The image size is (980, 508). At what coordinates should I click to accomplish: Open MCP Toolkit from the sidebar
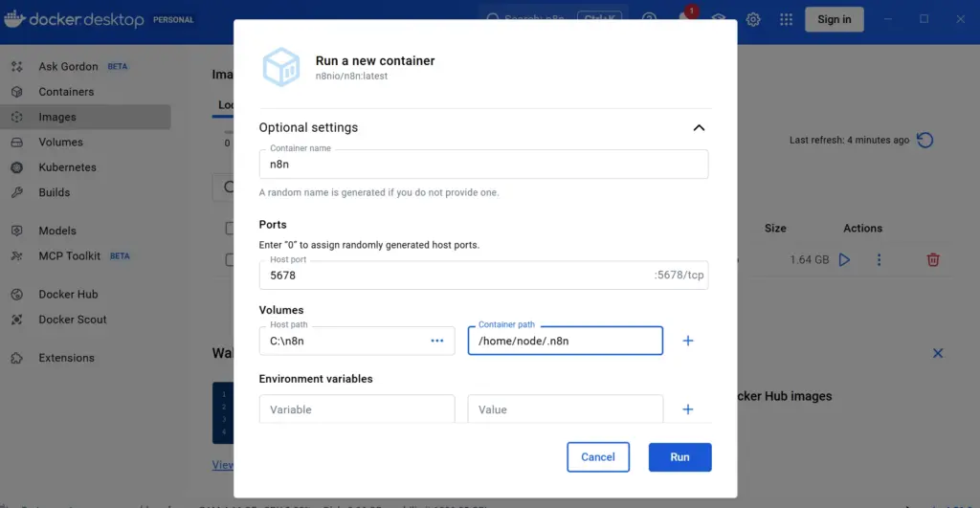tap(69, 255)
